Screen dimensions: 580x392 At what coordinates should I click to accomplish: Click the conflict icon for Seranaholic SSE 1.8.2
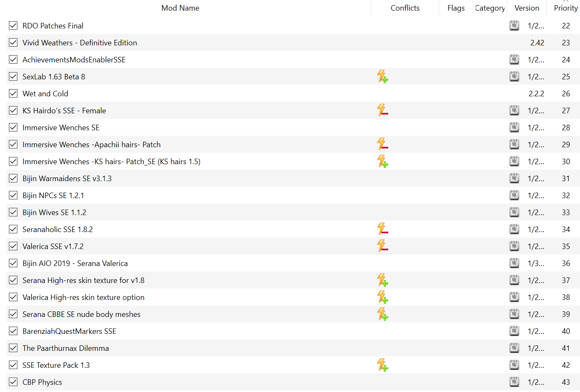tap(383, 229)
